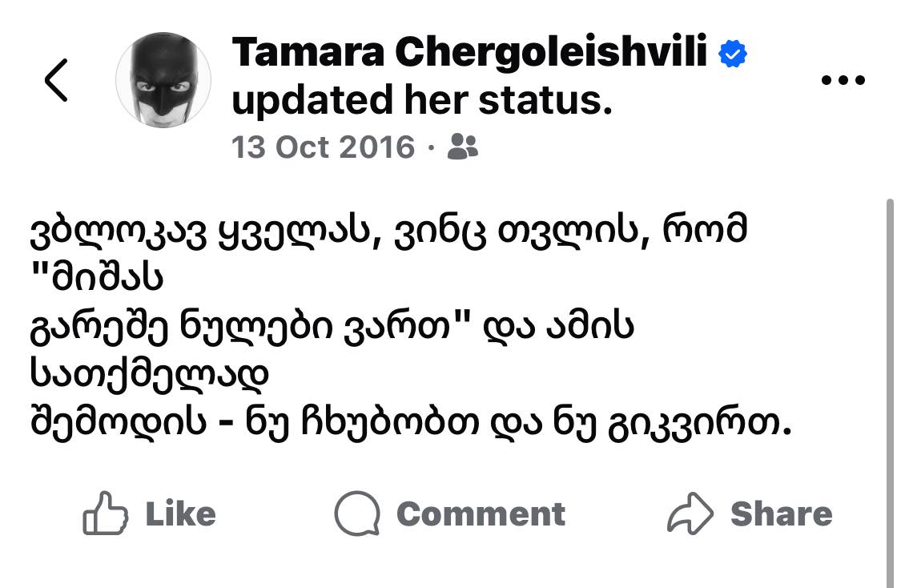The image size is (901, 588).
Task: Click the post line "გარეშე ნულები ვართ"
Action: click(332, 328)
